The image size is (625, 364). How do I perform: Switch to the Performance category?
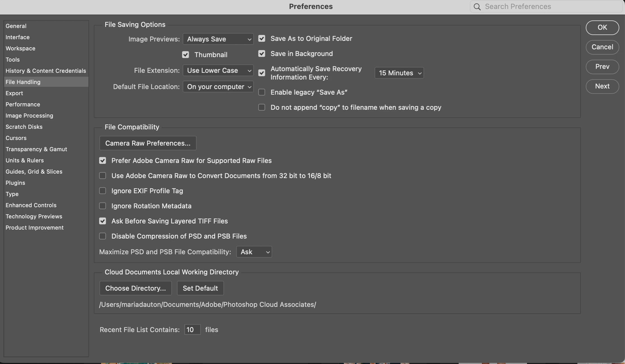(x=23, y=104)
